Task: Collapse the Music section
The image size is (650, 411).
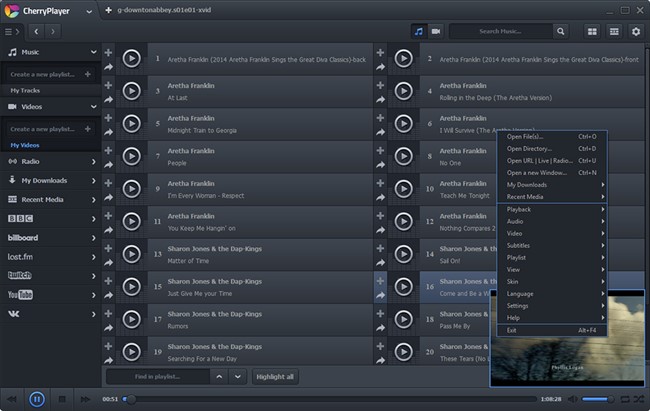Action: tap(93, 52)
